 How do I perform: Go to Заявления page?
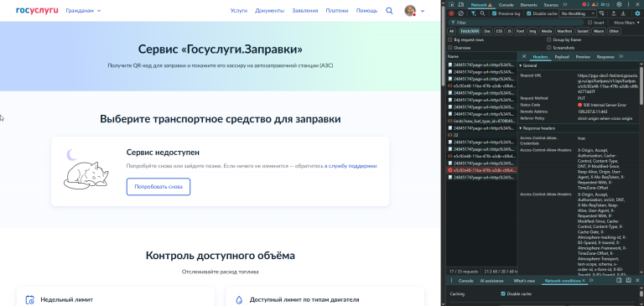pos(304,11)
